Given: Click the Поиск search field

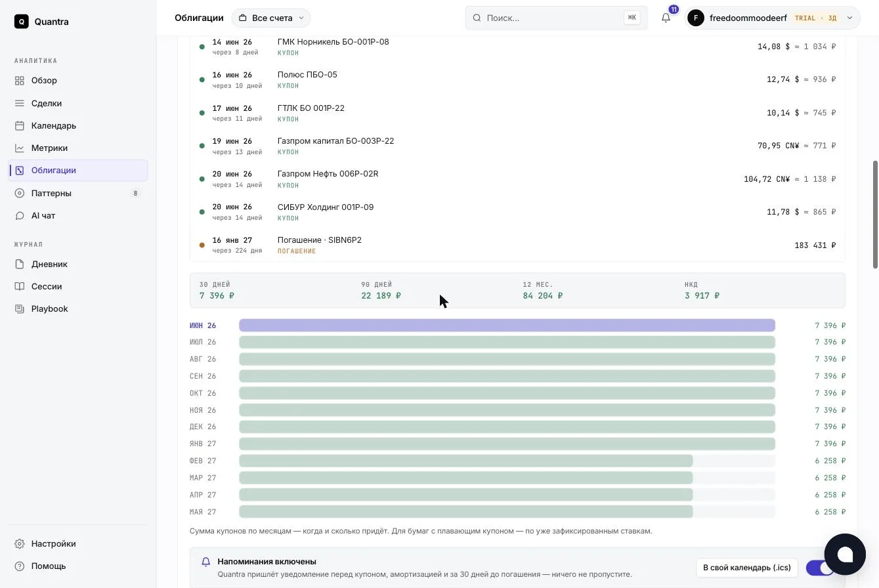Looking at the screenshot, I should [x=556, y=18].
